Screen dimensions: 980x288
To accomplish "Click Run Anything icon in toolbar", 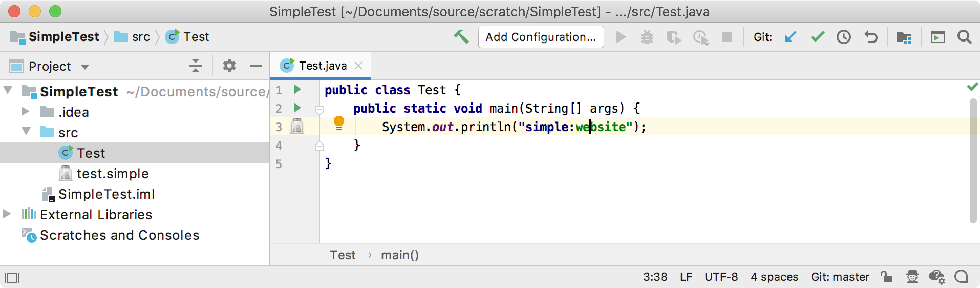I will (x=938, y=37).
